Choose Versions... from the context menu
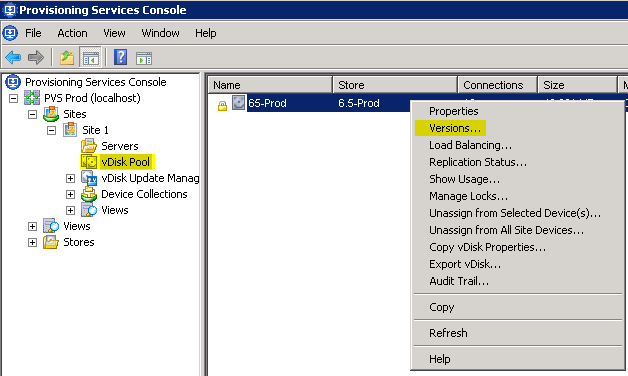The height and width of the screenshot is (376, 628). click(517, 128)
